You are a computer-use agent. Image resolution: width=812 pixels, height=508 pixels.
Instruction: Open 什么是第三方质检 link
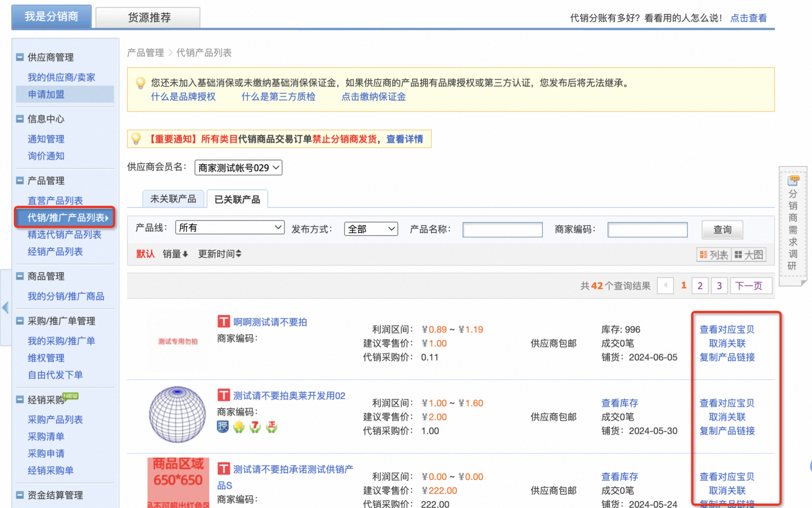pyautogui.click(x=278, y=97)
